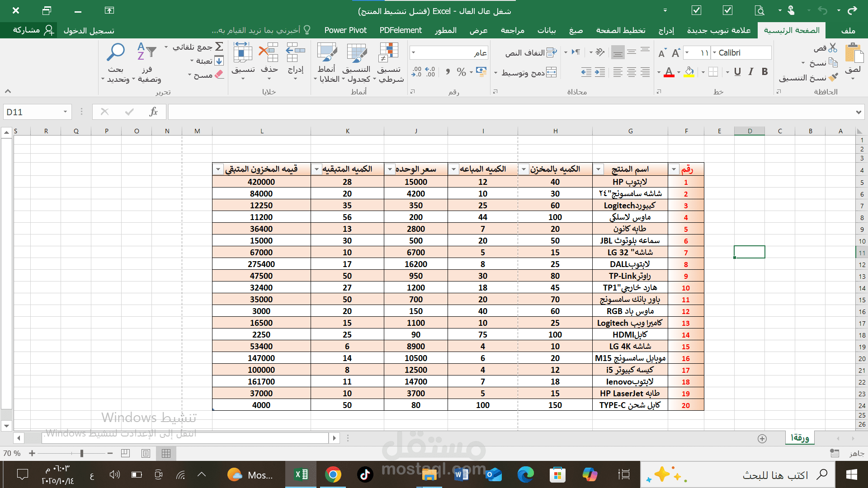The height and width of the screenshot is (488, 868).
Task: Click the Merge and Center (دمج وتوسيط) icon
Action: tap(551, 72)
